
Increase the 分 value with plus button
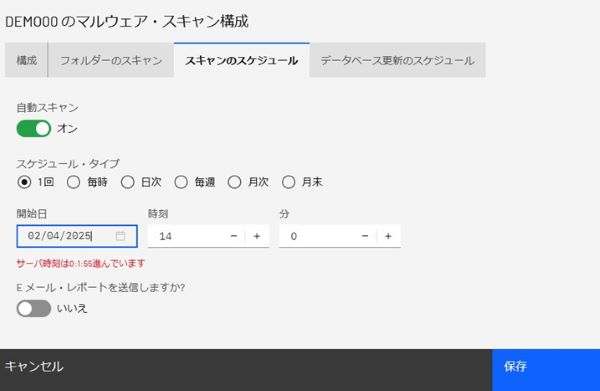388,236
